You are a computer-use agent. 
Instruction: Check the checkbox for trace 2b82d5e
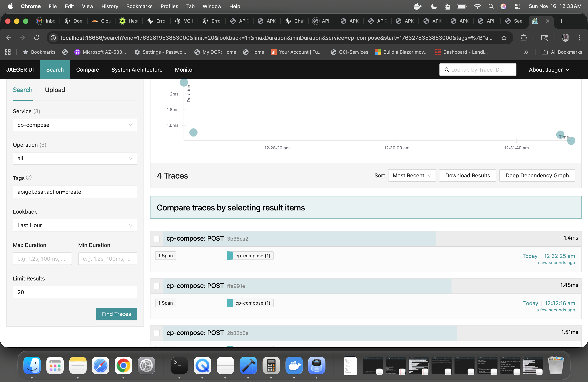click(x=157, y=333)
